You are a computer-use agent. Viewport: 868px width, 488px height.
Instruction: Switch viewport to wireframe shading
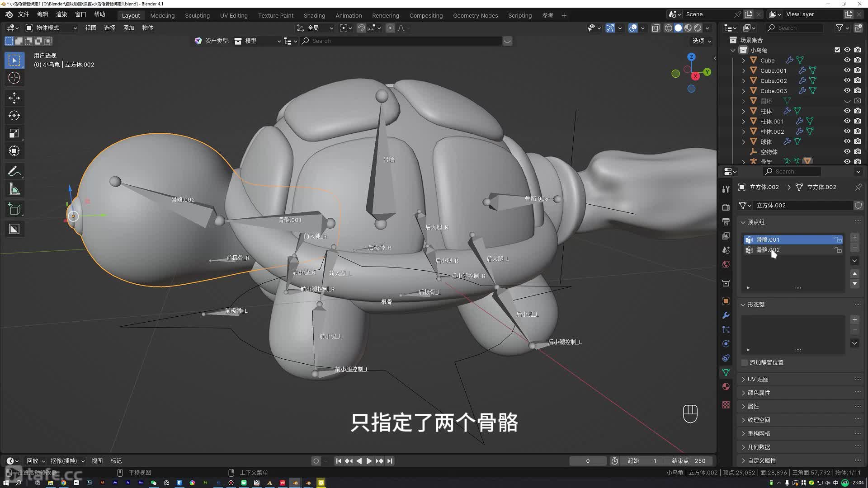pos(668,28)
